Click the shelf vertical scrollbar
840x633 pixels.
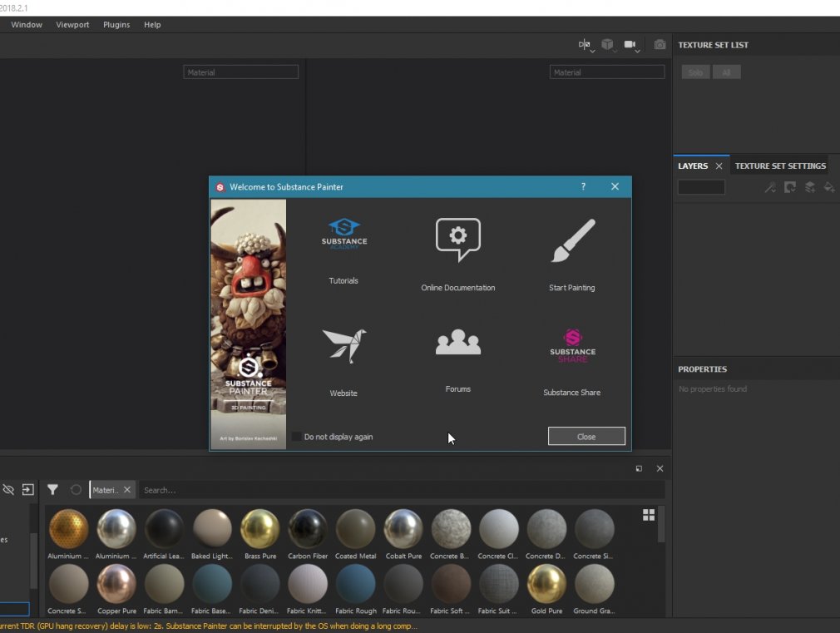point(661,524)
